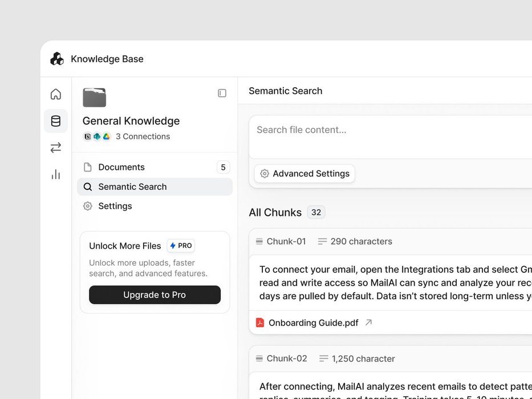Click the Knowledge Base cube logo

pos(57,59)
